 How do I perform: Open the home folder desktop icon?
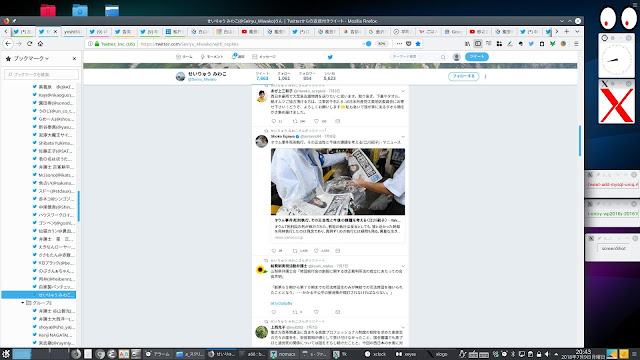click(80, 10)
